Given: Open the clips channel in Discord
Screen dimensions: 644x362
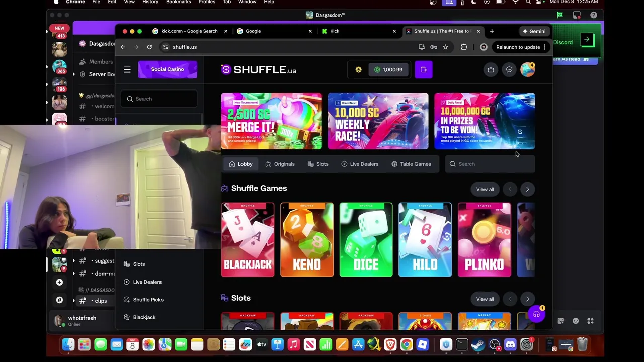Looking at the screenshot, I should 101,301.
